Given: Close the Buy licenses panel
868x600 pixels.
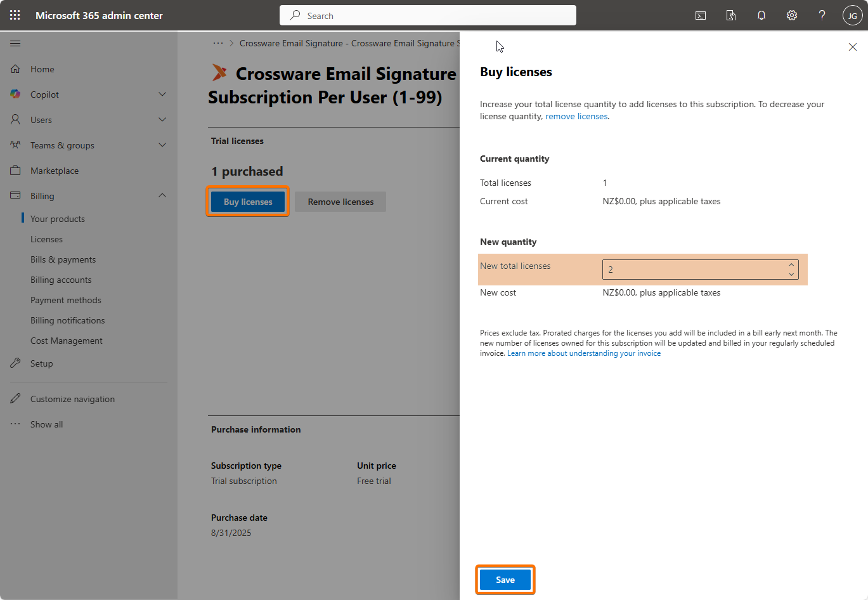Looking at the screenshot, I should 853,47.
